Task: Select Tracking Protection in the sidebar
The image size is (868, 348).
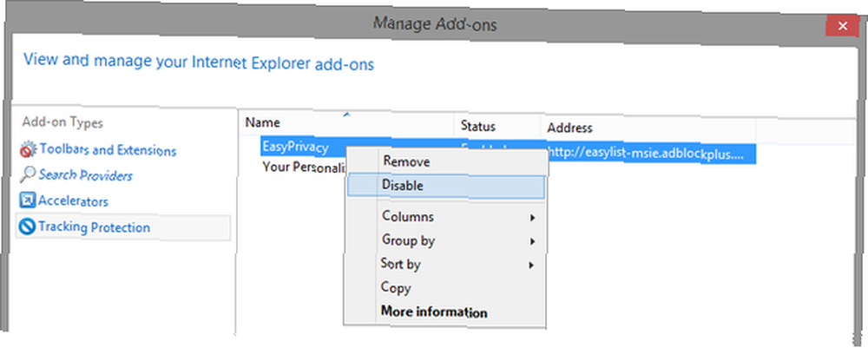Action: point(123,227)
